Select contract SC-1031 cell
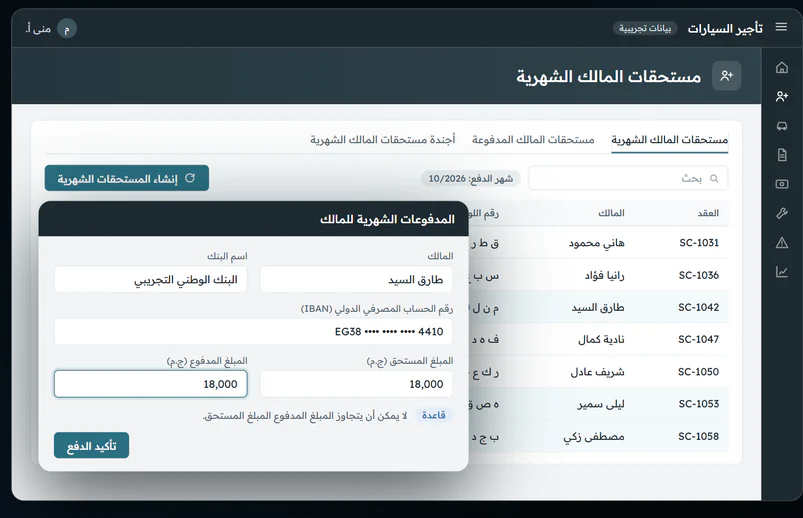 699,242
